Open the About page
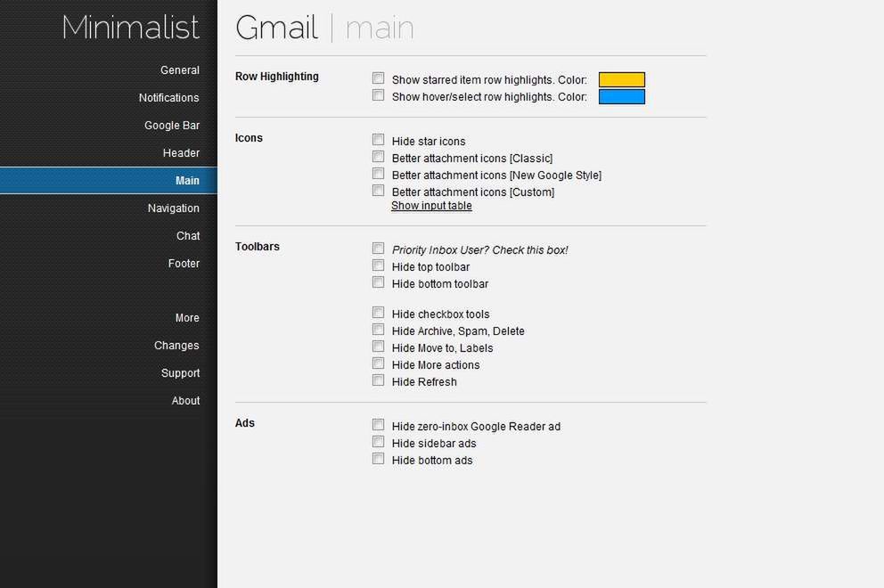This screenshot has width=884, height=588. tap(185, 401)
